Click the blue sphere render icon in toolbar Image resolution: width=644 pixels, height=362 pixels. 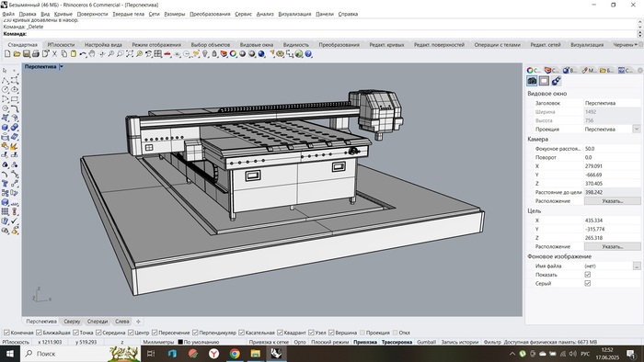click(261, 53)
